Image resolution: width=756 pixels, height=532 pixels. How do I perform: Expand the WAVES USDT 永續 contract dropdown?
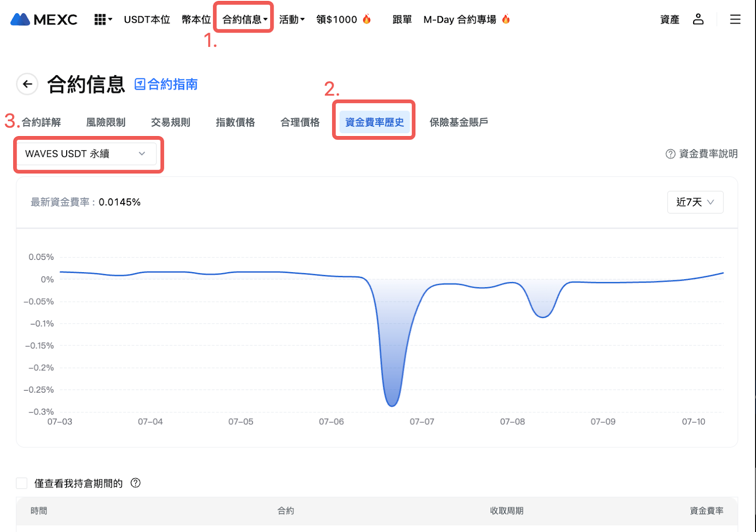click(86, 154)
